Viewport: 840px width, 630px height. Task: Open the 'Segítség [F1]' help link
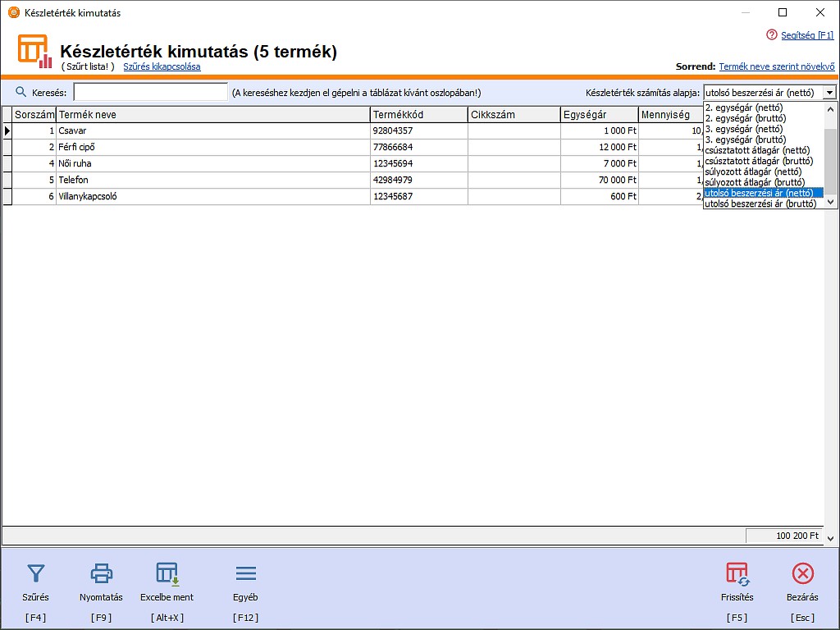click(807, 35)
